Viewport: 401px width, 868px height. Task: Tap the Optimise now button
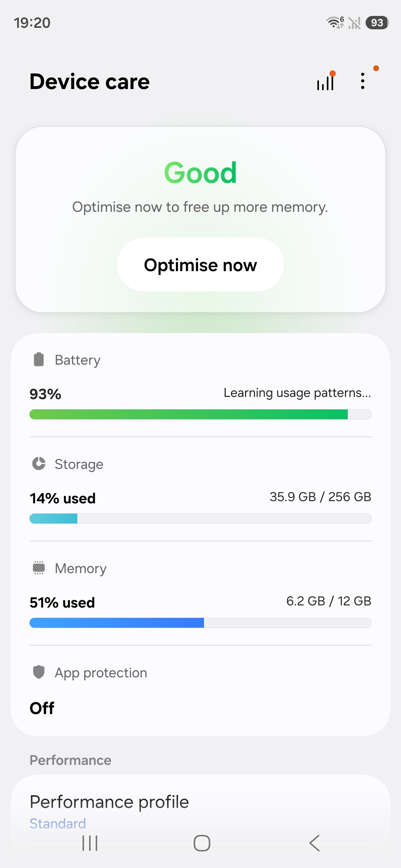tap(200, 265)
